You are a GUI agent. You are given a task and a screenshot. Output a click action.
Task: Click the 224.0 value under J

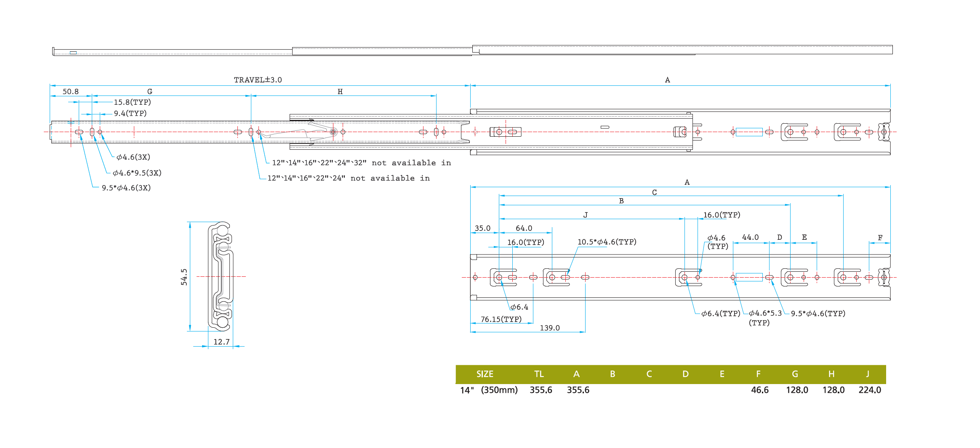coord(870,390)
